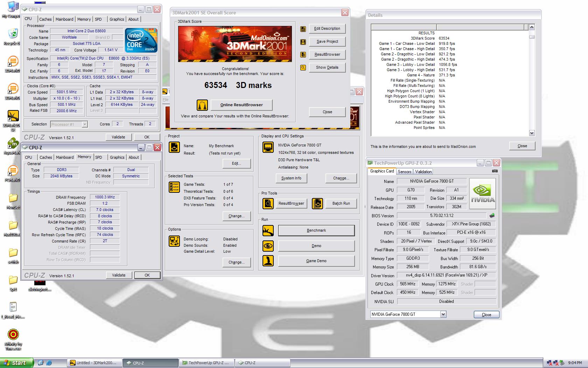Open the Recycle Bin desktop icon
588x368 pixels.
tap(13, 36)
